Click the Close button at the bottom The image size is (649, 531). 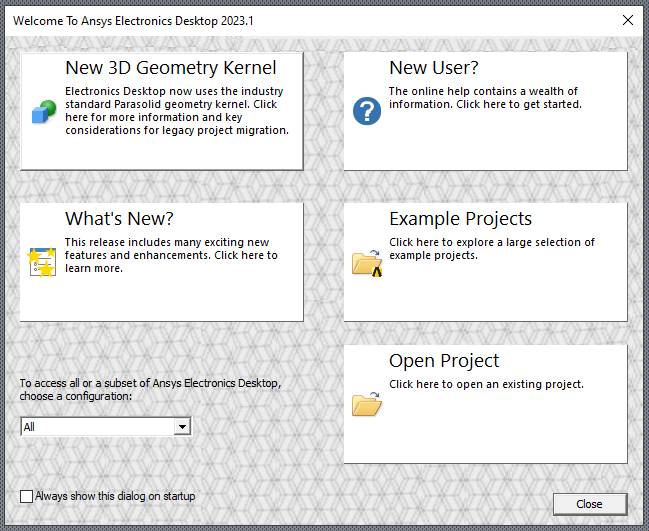click(x=590, y=504)
